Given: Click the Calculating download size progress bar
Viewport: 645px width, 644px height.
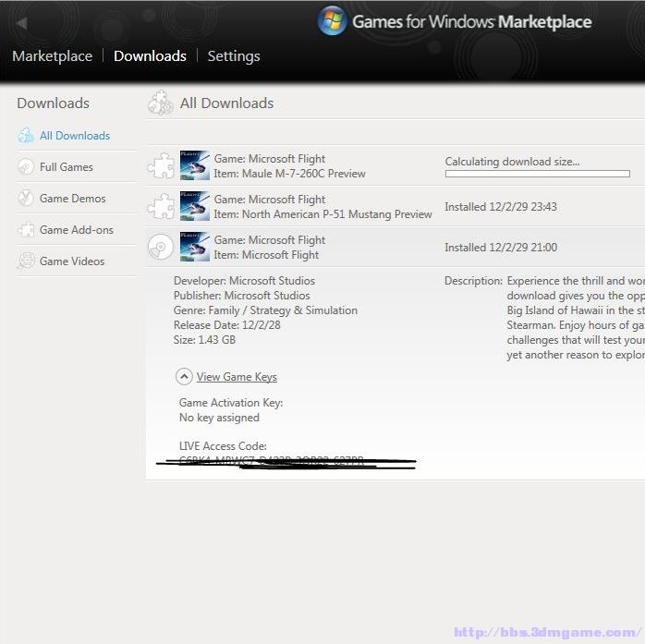Looking at the screenshot, I should tap(537, 174).
